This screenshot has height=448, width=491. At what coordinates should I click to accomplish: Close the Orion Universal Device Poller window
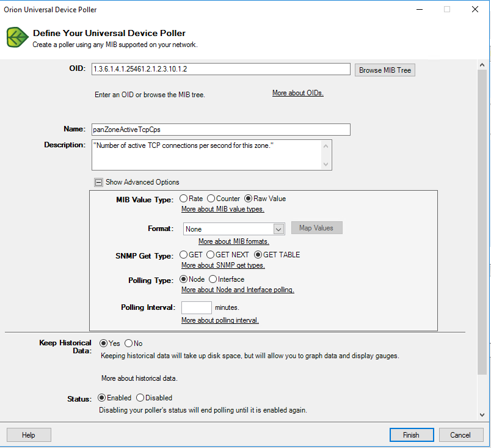pos(475,9)
